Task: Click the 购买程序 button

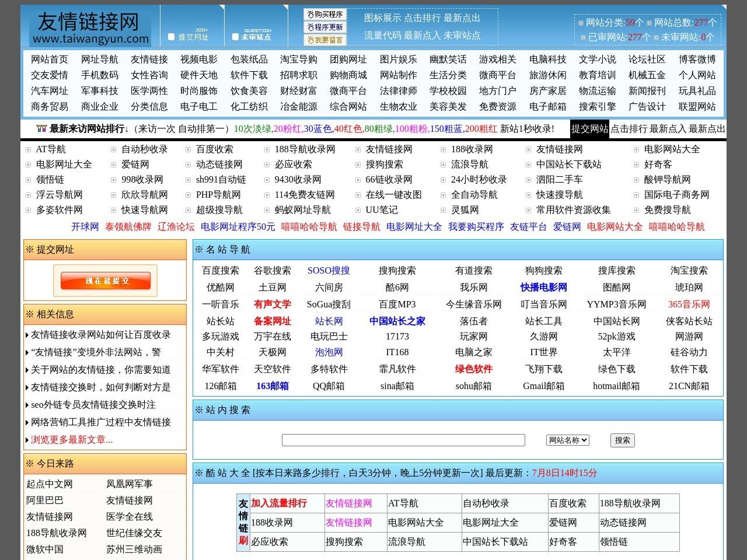Action: (x=325, y=14)
